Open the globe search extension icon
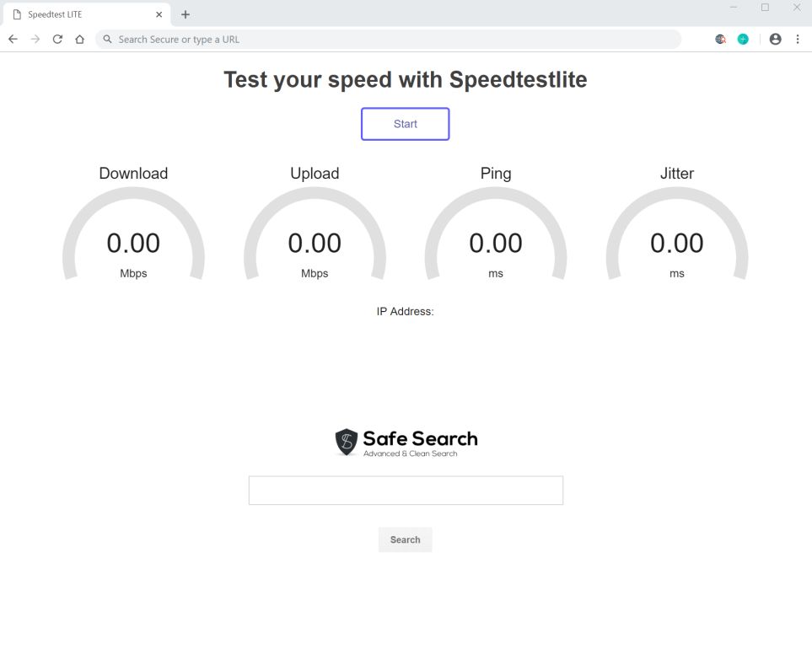The width and height of the screenshot is (812, 660). pyautogui.click(x=720, y=39)
